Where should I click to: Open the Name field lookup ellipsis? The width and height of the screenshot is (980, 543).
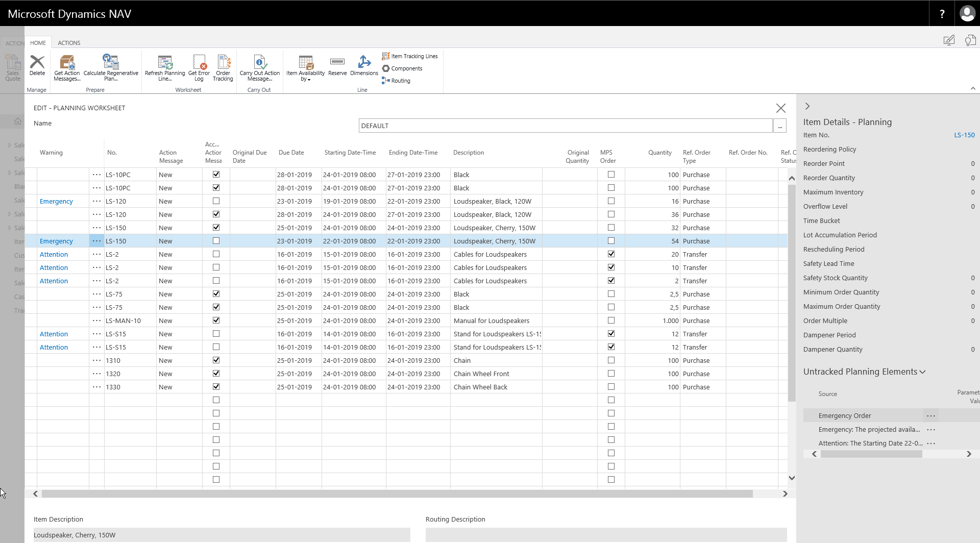(x=779, y=126)
